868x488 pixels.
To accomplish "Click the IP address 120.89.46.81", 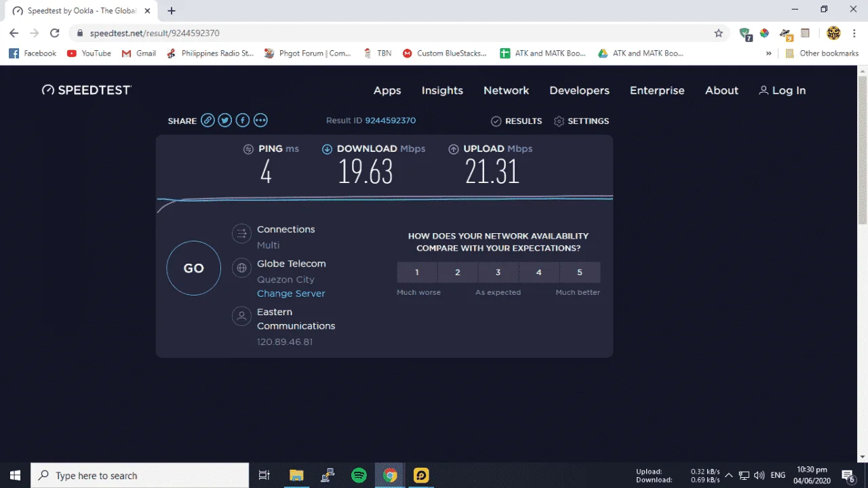I will pyautogui.click(x=285, y=342).
